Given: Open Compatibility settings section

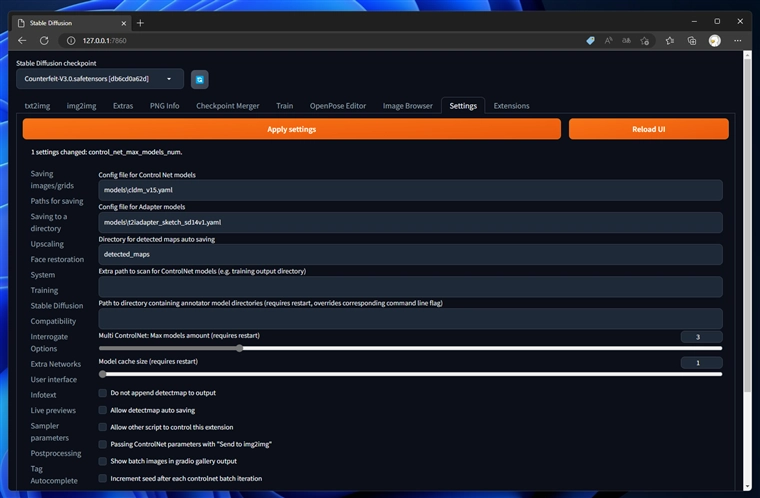Looking at the screenshot, I should point(53,321).
